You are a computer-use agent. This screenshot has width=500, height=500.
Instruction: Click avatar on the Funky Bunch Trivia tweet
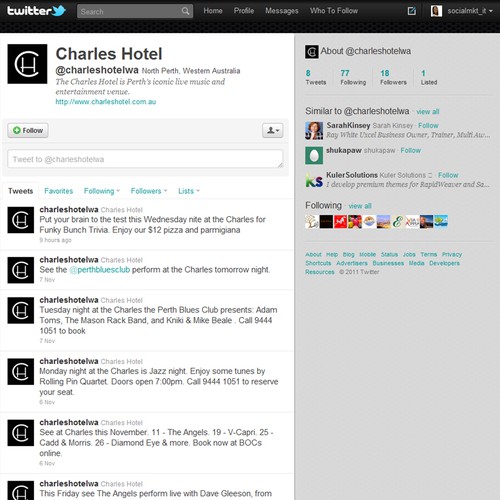tap(21, 220)
